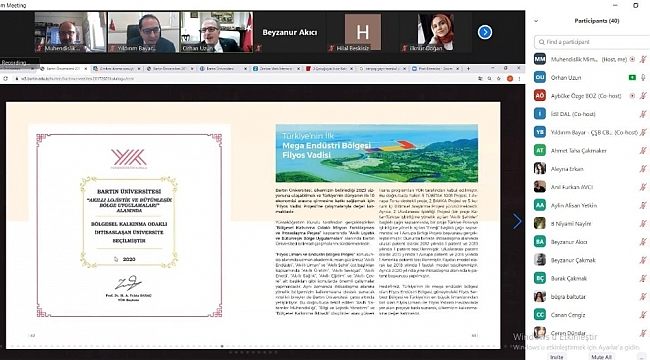Select Muhendislik video thumbnail in top strip
The width and height of the screenshot is (650, 360).
click(70, 32)
